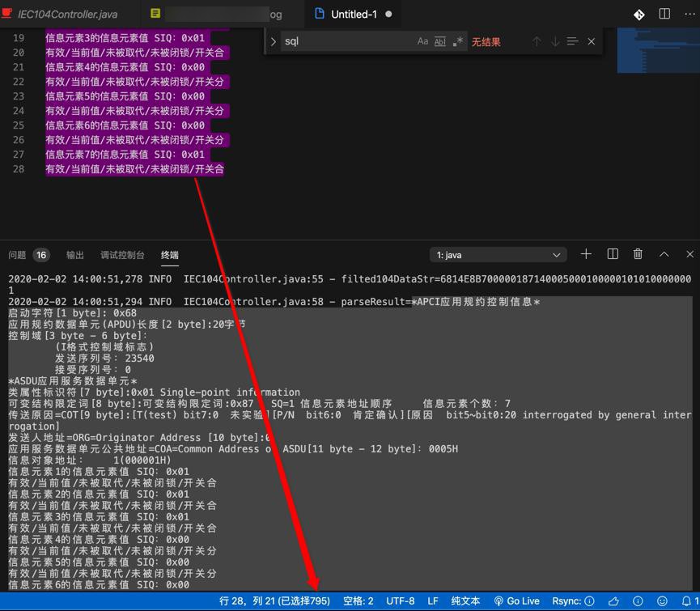Split the terminal pane icon
Screen dimensions: 700x611
click(613, 254)
